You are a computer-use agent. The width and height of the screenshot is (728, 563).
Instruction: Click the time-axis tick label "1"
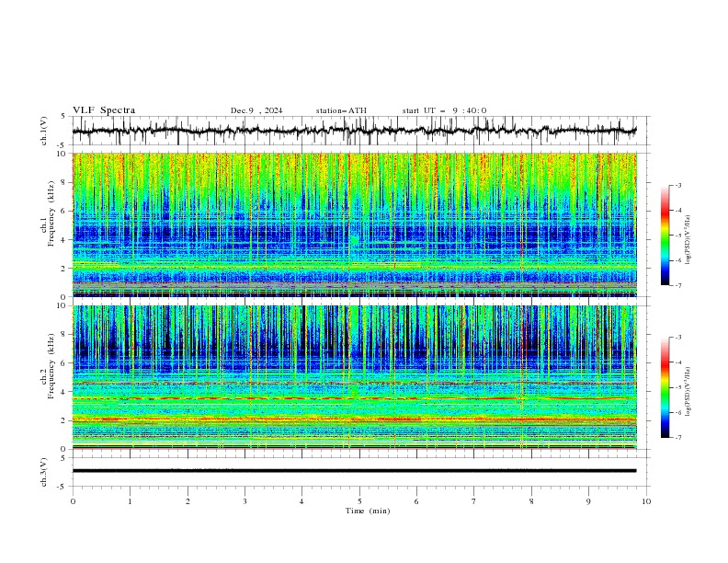click(x=130, y=501)
